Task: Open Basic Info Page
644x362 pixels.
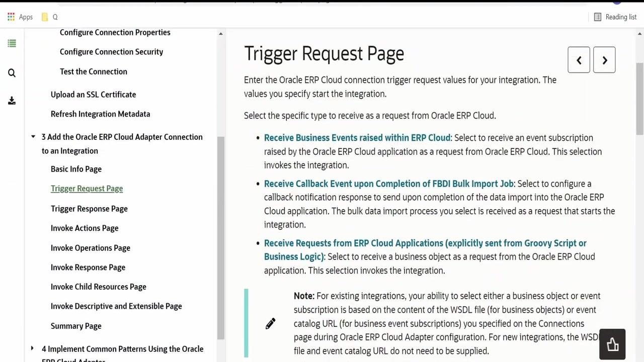Action: click(x=76, y=169)
